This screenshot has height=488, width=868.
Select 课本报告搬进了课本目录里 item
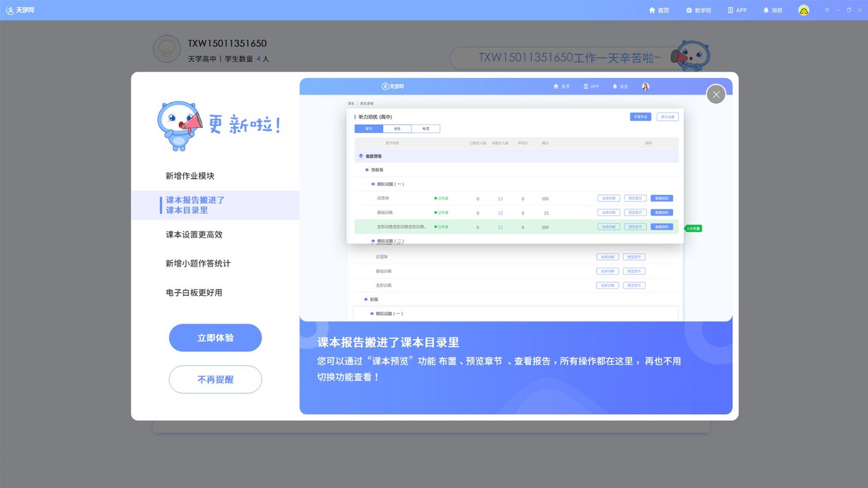tap(195, 205)
